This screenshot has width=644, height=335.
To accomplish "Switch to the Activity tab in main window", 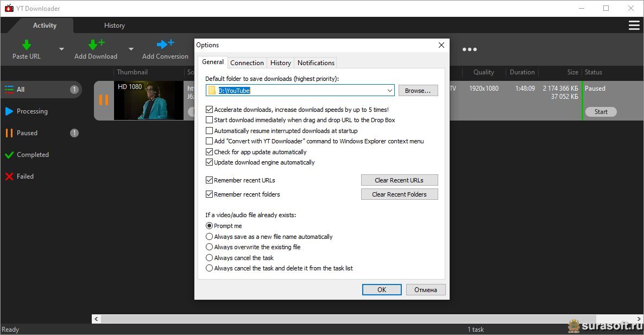I will pyautogui.click(x=45, y=26).
